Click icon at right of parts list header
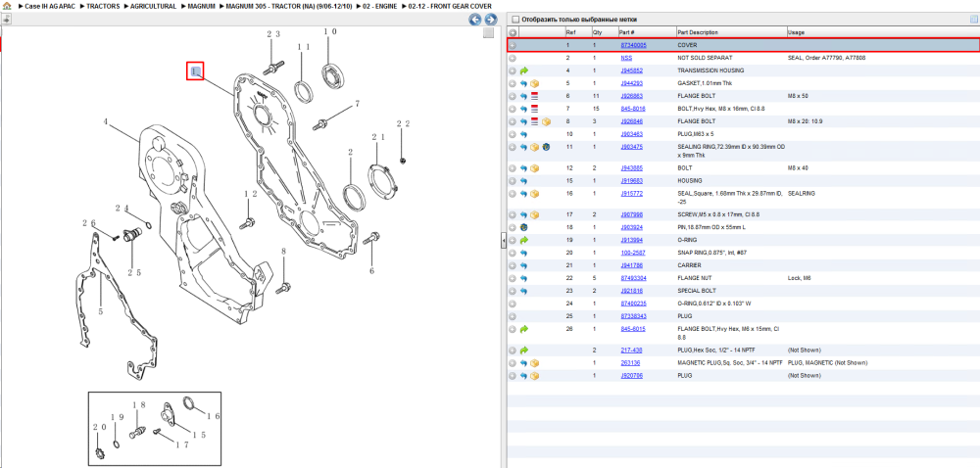This screenshot has height=468, width=980. 973,20
